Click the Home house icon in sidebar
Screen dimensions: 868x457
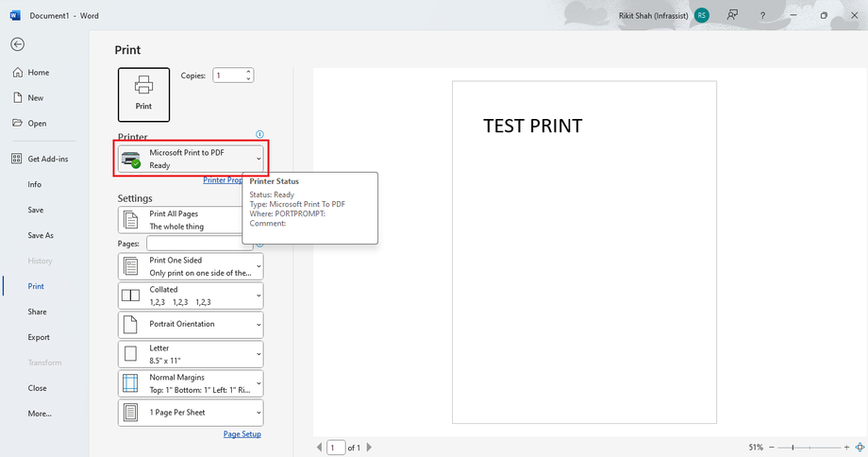[x=18, y=73]
